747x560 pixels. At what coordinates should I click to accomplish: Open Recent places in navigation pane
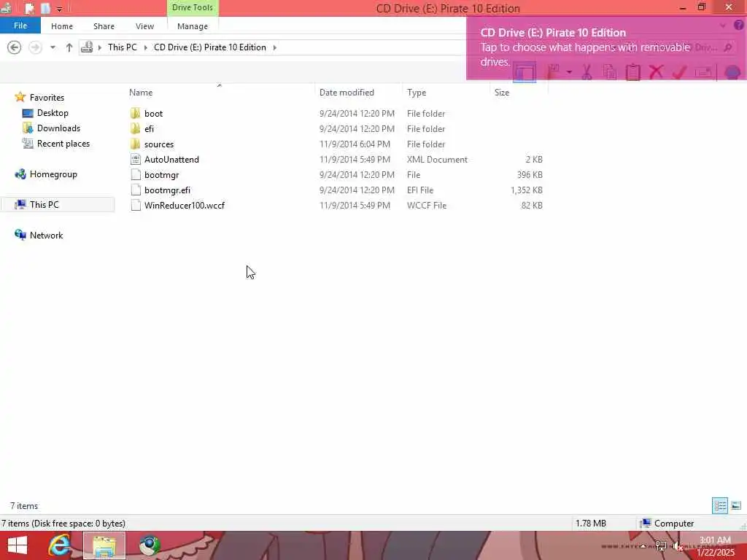pos(63,144)
